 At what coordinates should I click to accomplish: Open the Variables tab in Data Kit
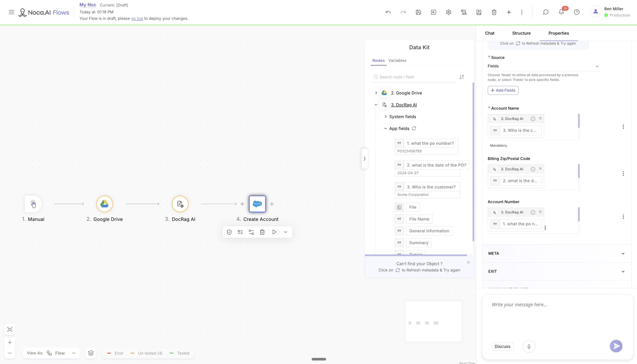397,60
